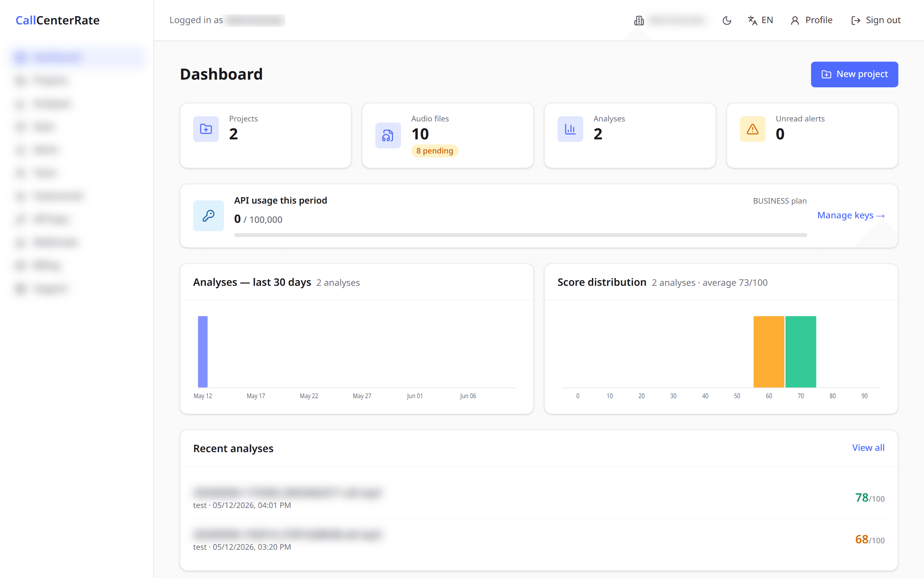Click the Sign out arrow icon

coord(856,21)
